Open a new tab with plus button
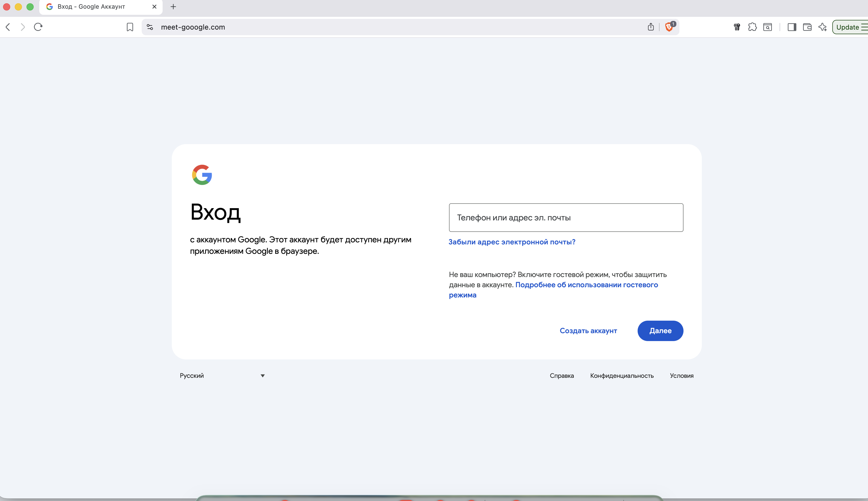 pos(173,7)
